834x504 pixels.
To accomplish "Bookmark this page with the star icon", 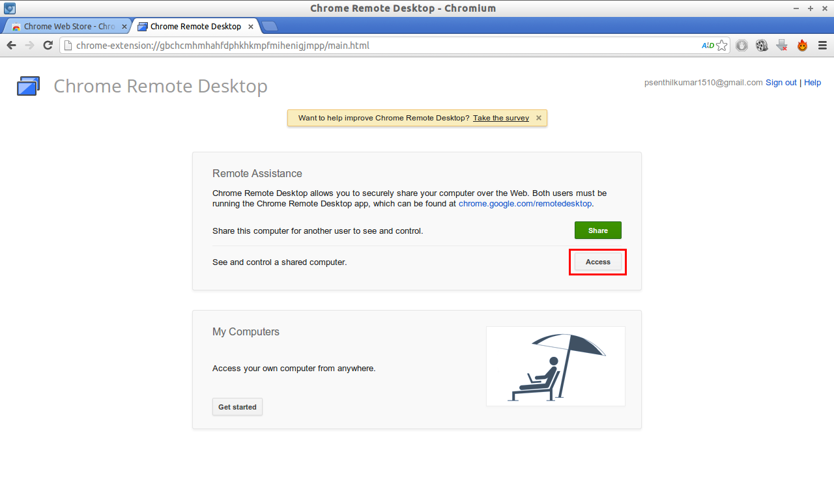I will pos(721,46).
